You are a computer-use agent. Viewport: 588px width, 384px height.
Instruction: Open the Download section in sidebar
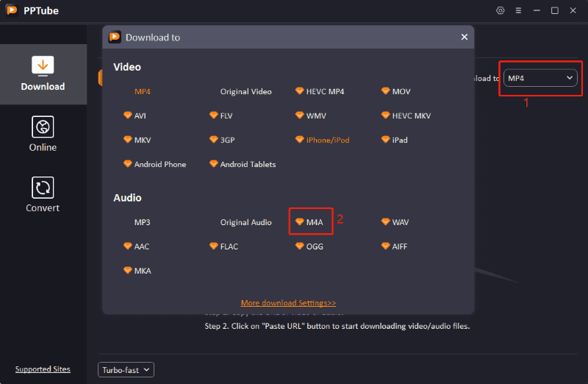coord(43,74)
